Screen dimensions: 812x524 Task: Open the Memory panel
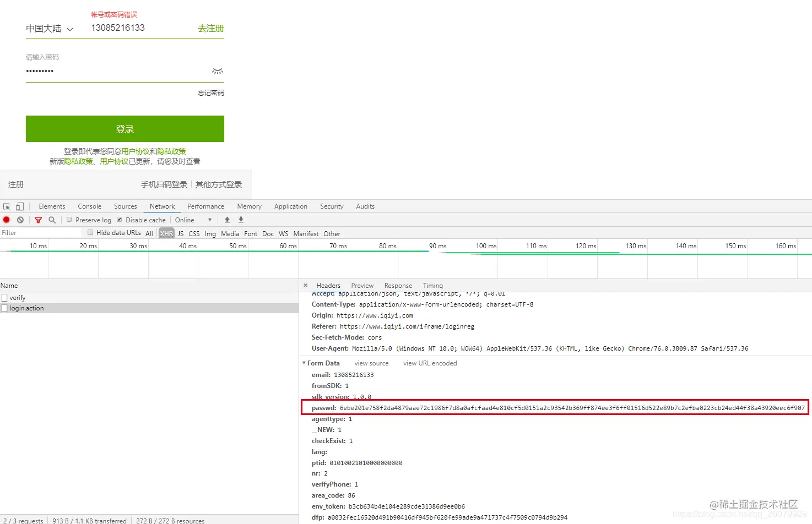coord(250,206)
